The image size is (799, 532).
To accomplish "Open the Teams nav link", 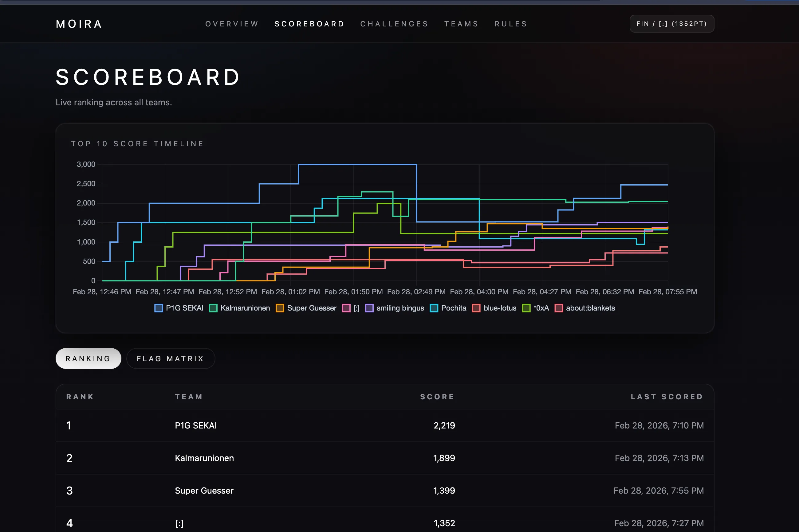I will (x=461, y=24).
